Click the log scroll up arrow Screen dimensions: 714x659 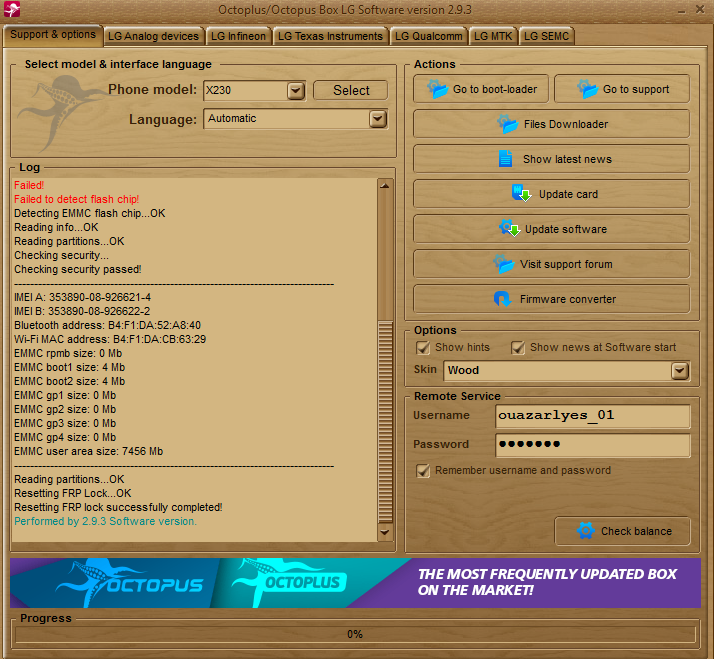[x=385, y=185]
